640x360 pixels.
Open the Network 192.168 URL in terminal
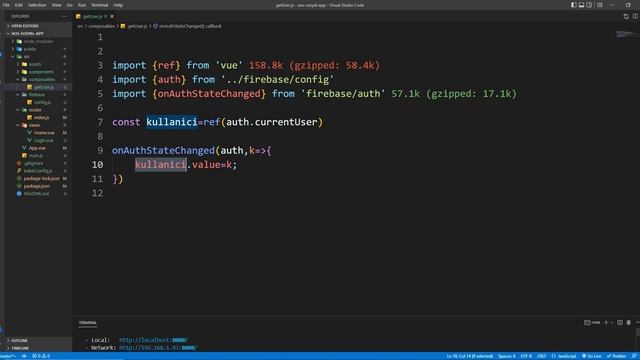tap(158, 348)
